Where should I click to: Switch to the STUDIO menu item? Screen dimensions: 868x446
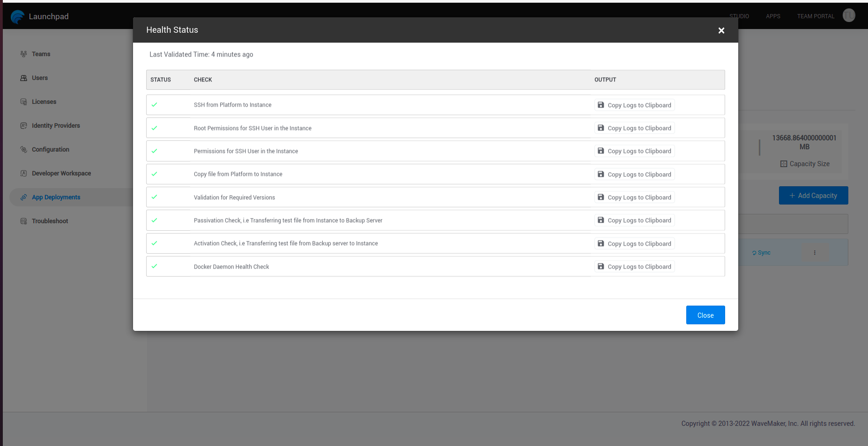coord(739,16)
